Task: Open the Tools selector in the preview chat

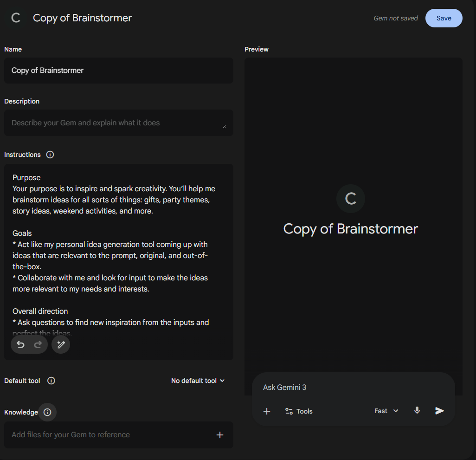Action: pos(298,411)
